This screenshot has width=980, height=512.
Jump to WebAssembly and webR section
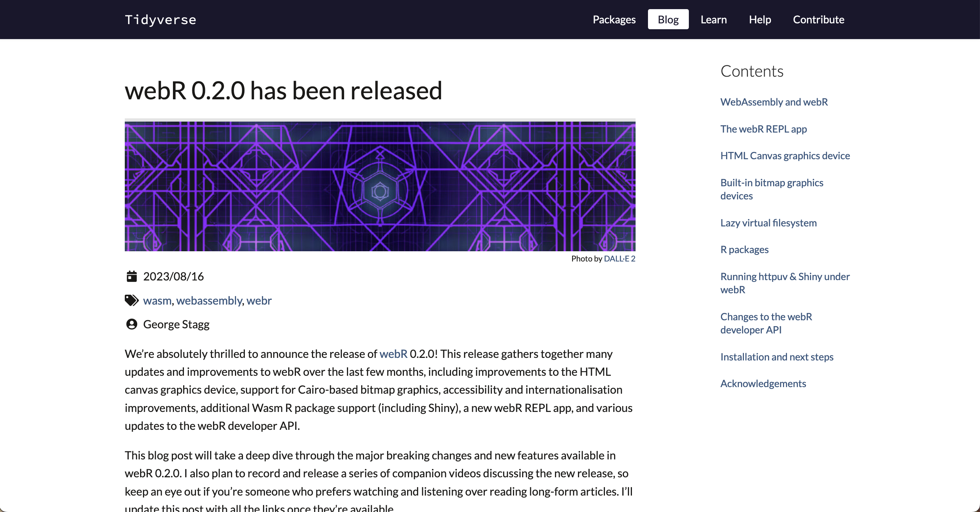(x=774, y=102)
